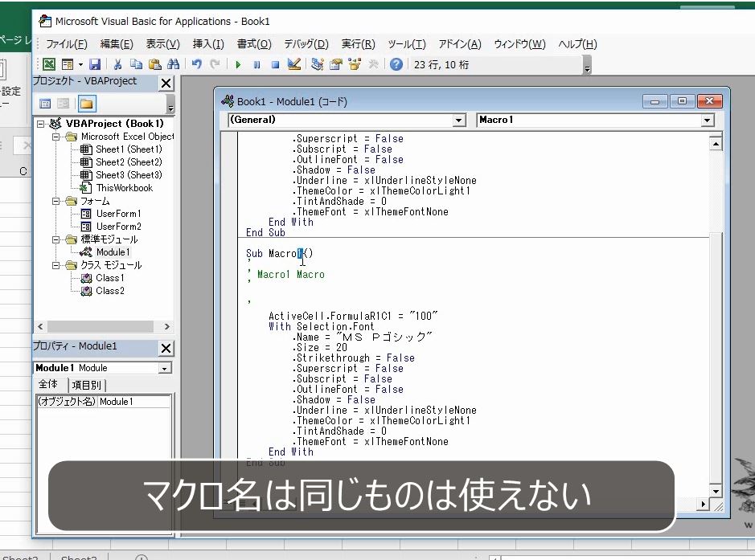The width and height of the screenshot is (755, 560).
Task: Collapse the VBAProject (Book1) tree node
Action: (x=41, y=124)
